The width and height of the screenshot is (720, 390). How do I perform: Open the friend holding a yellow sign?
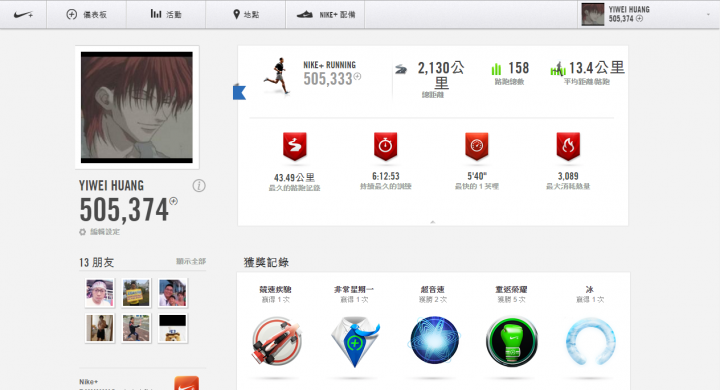(136, 293)
